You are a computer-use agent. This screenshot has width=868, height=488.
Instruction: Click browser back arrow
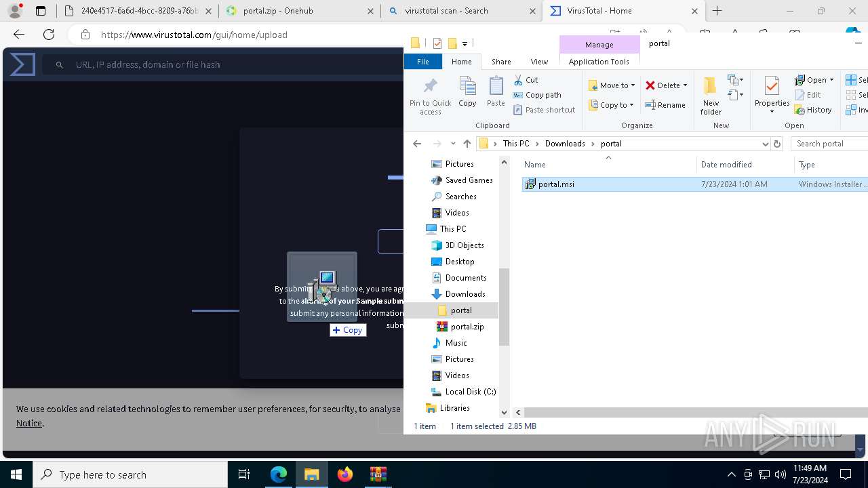19,35
